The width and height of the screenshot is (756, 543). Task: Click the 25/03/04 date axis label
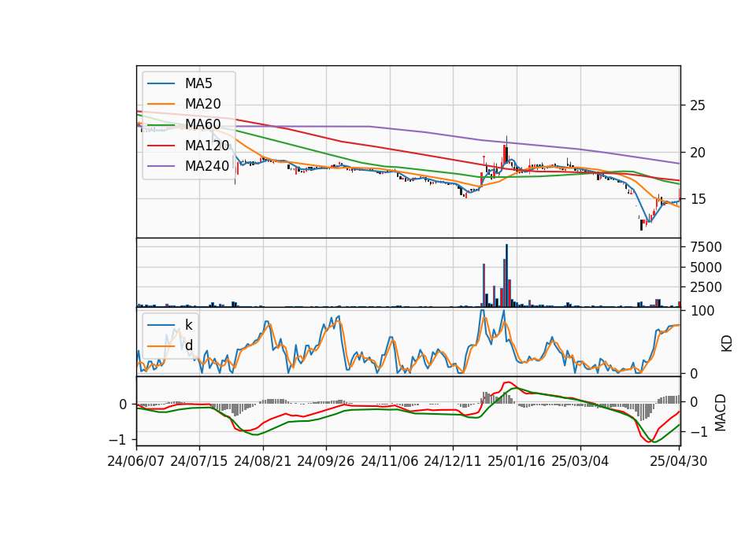tap(580, 461)
